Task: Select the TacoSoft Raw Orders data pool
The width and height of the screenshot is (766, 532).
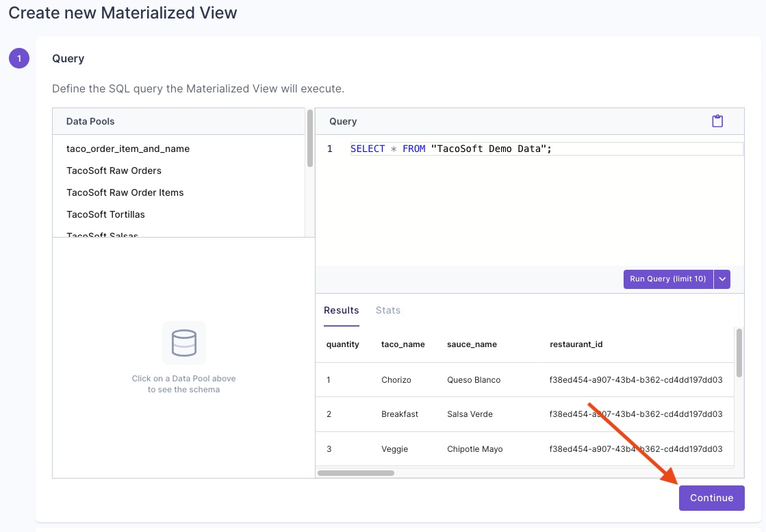Action: pos(114,170)
